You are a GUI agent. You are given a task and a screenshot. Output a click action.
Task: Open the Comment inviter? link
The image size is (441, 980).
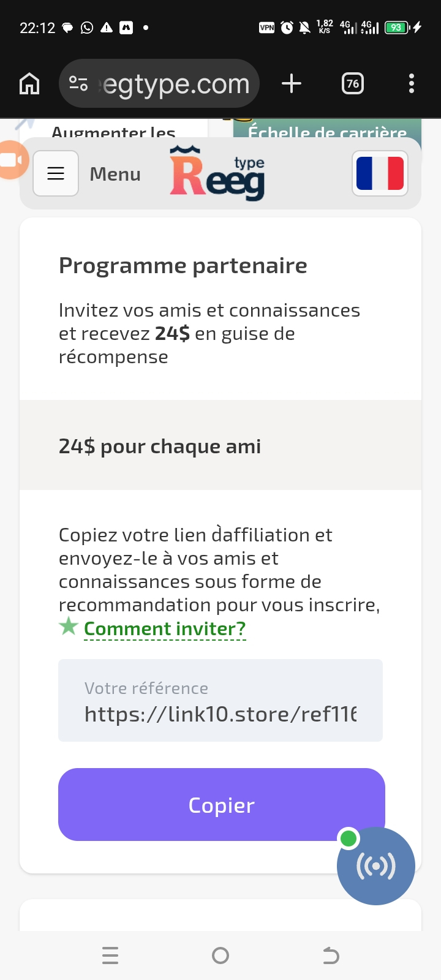[165, 629]
